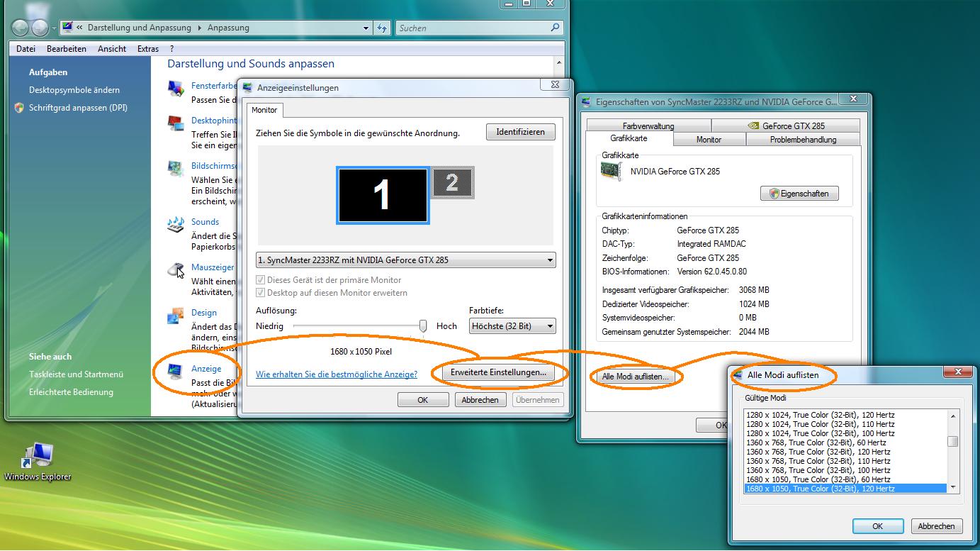Open Desktopsymbole ändern link
This screenshot has width=980, height=551.
pos(74,90)
